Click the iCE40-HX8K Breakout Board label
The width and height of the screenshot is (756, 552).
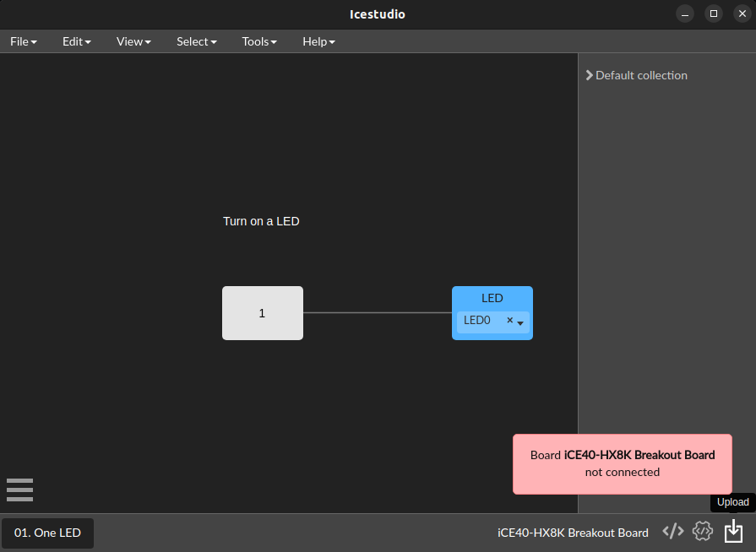(x=573, y=533)
